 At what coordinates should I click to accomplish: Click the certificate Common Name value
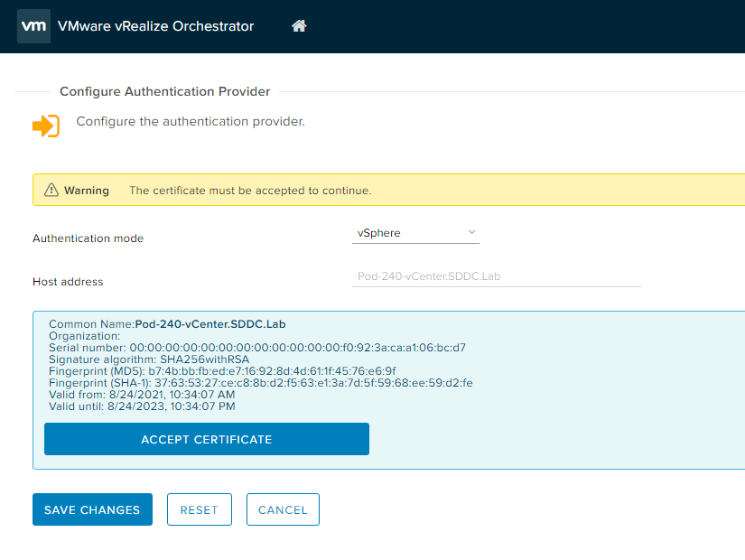pos(210,324)
